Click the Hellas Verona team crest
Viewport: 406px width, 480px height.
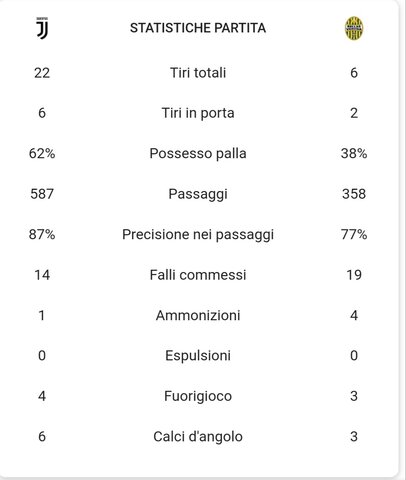pyautogui.click(x=354, y=28)
